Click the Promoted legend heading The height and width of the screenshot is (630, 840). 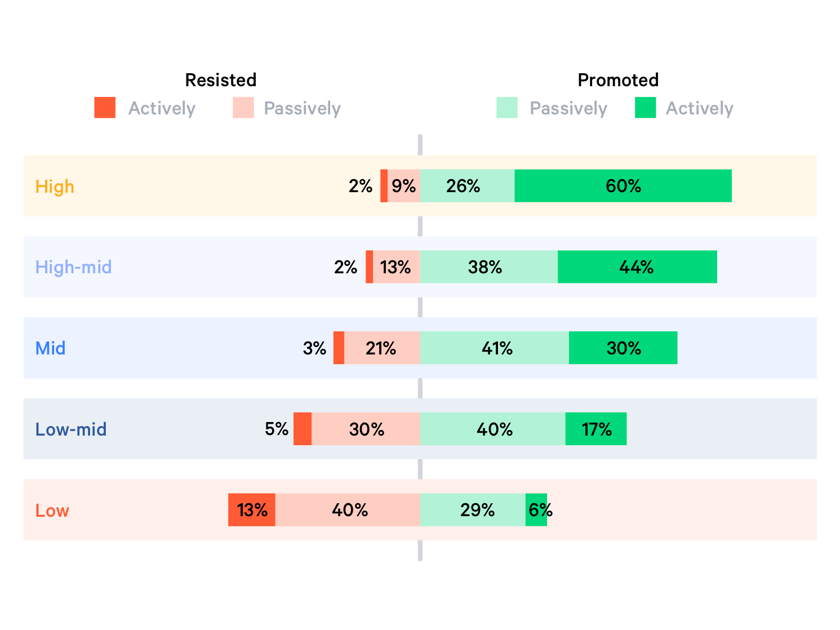[x=618, y=80]
